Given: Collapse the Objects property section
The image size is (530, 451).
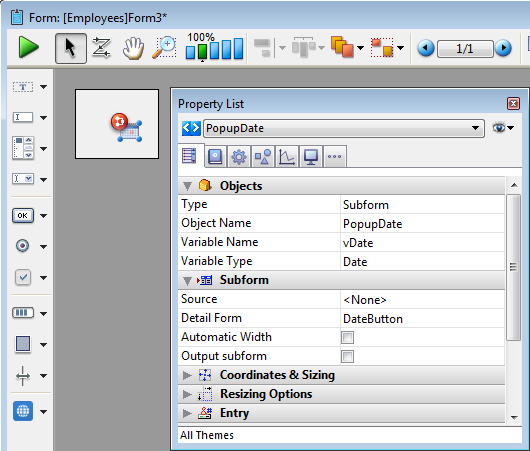Looking at the screenshot, I should [x=187, y=186].
